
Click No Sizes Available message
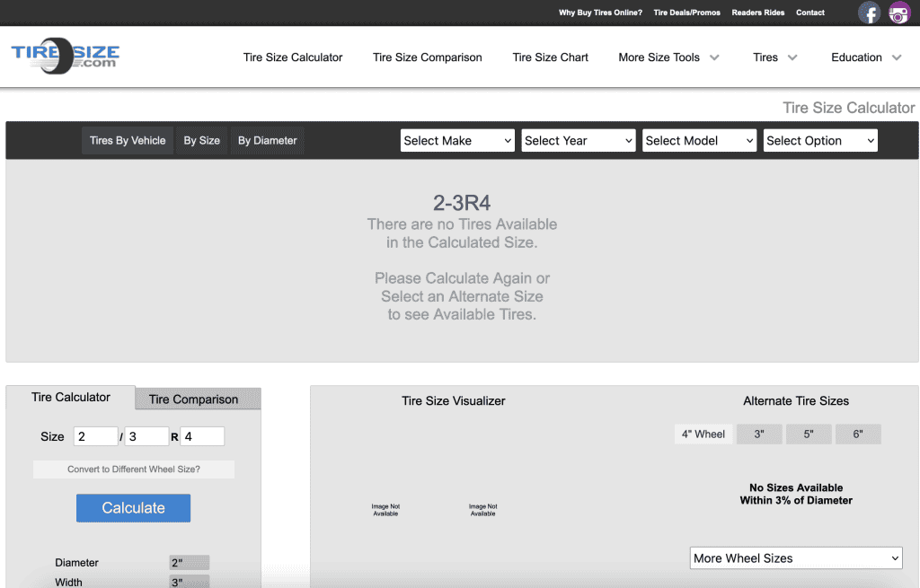pyautogui.click(x=796, y=494)
